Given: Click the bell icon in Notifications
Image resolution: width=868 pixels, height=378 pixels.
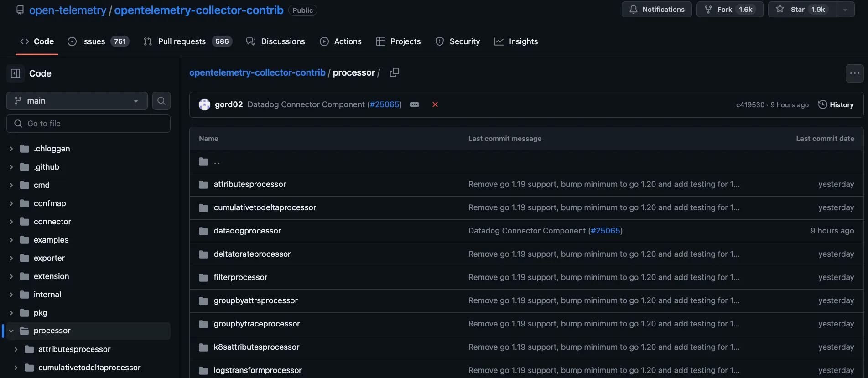Looking at the screenshot, I should pos(634,10).
